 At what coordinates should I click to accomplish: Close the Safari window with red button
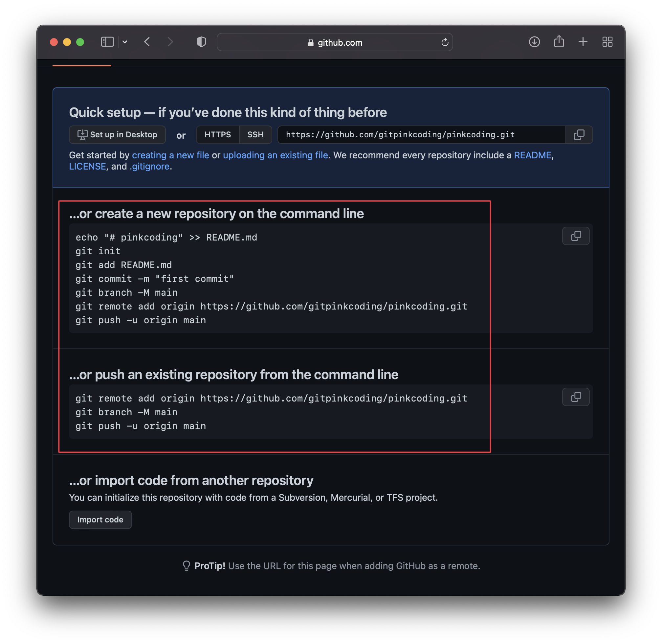(54, 42)
